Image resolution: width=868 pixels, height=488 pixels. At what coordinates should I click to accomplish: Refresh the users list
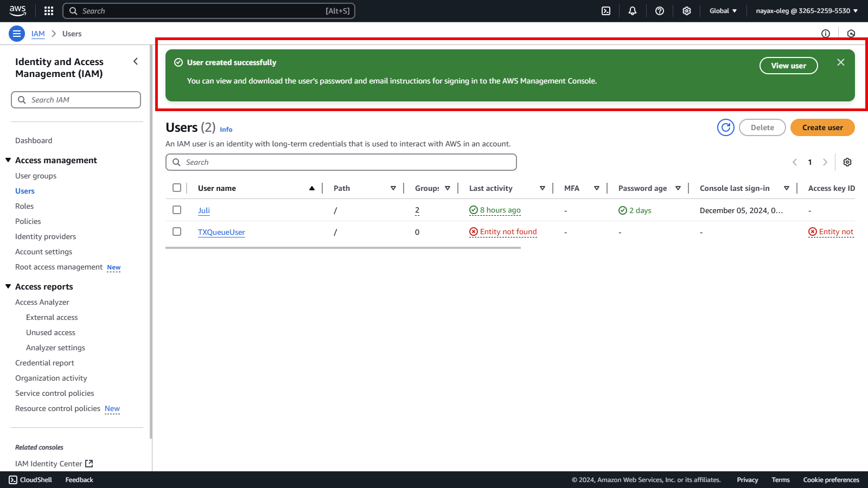[726, 127]
